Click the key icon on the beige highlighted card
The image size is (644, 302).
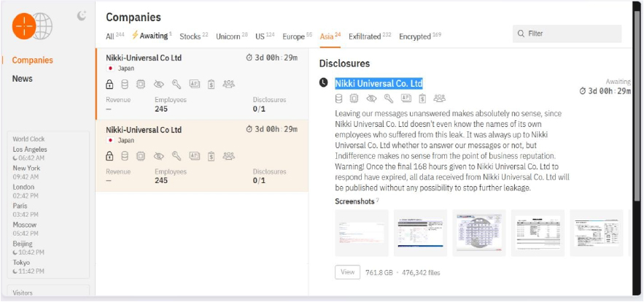click(x=176, y=156)
